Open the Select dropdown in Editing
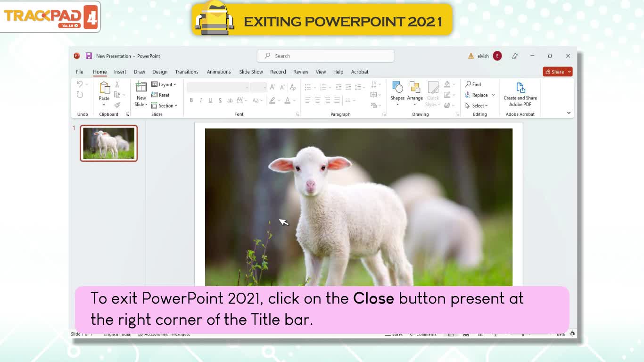Image resolution: width=644 pixels, height=362 pixels. (x=477, y=106)
